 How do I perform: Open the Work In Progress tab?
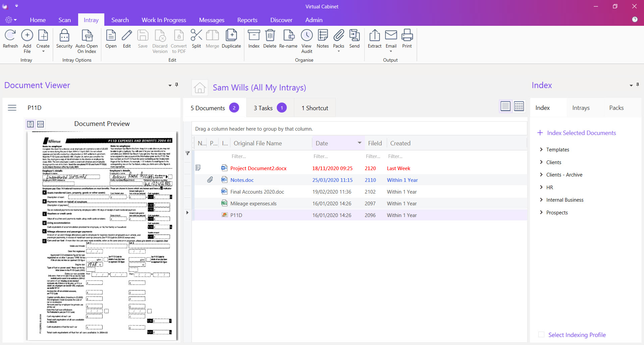pos(164,20)
